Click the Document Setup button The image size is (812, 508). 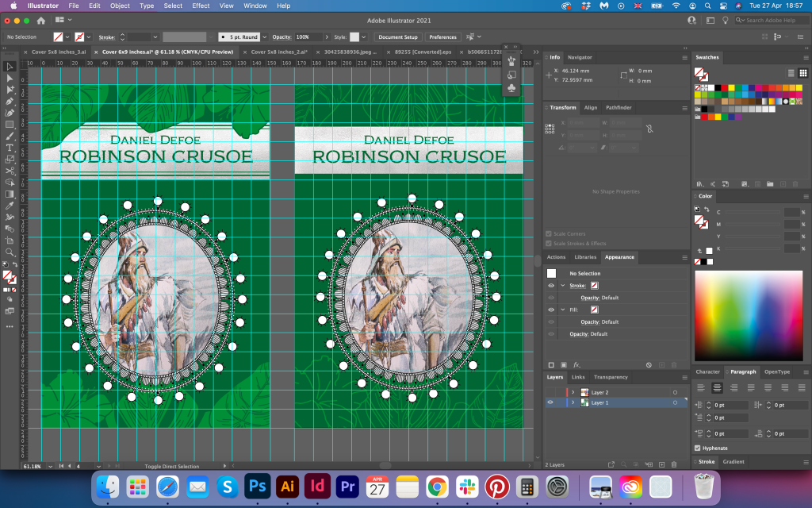[x=398, y=37]
